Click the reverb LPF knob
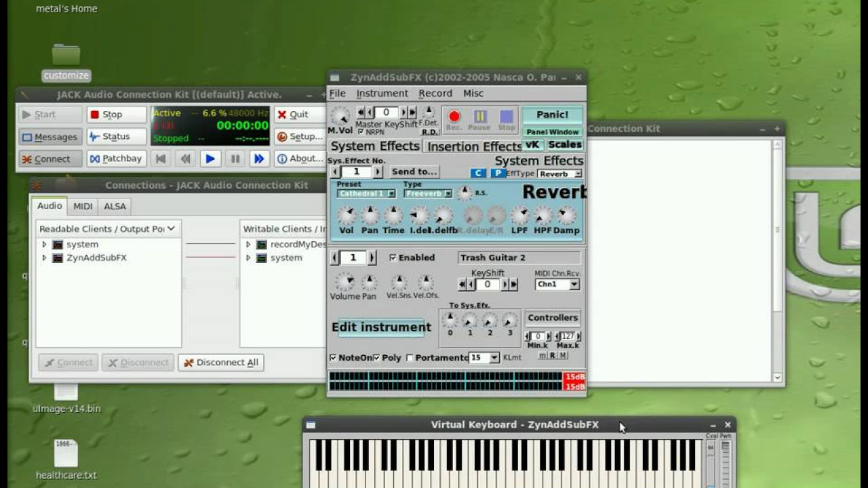The image size is (868, 488). coord(519,216)
